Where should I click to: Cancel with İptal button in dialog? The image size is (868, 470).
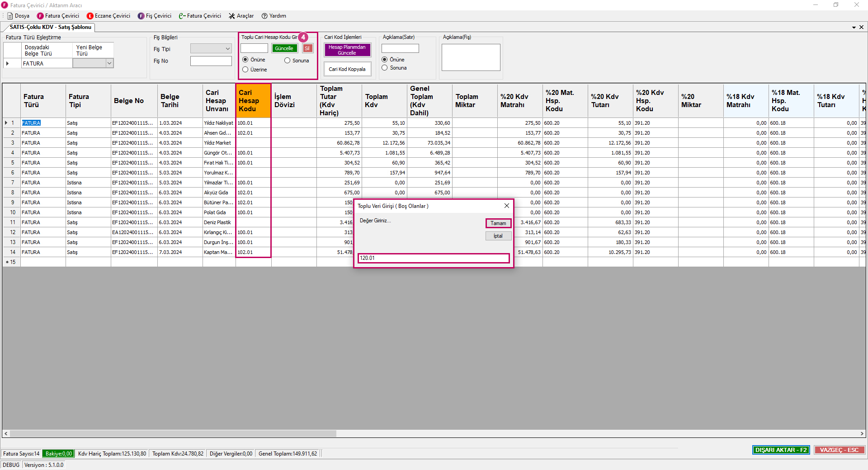498,236
